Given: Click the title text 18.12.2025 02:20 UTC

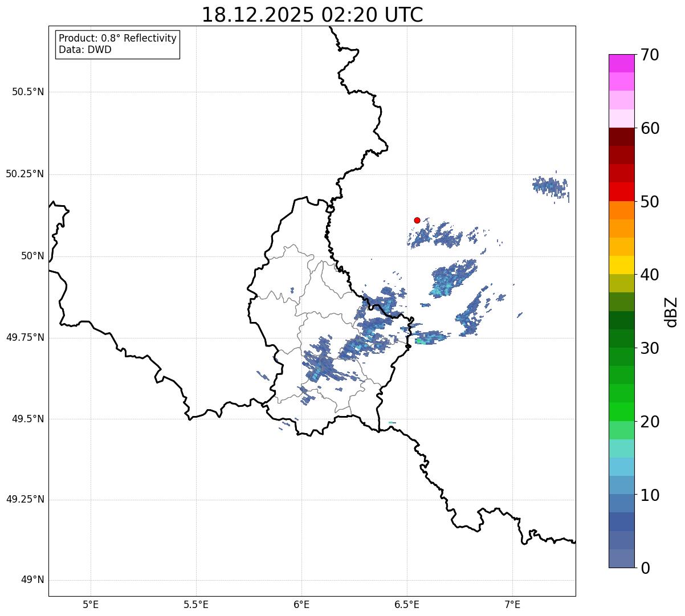Looking at the screenshot, I should point(312,14).
